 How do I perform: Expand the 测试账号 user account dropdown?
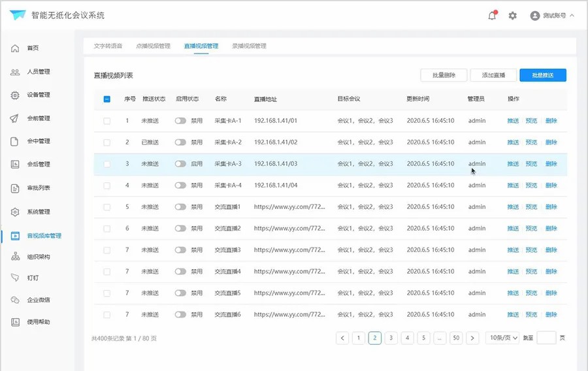coord(553,16)
